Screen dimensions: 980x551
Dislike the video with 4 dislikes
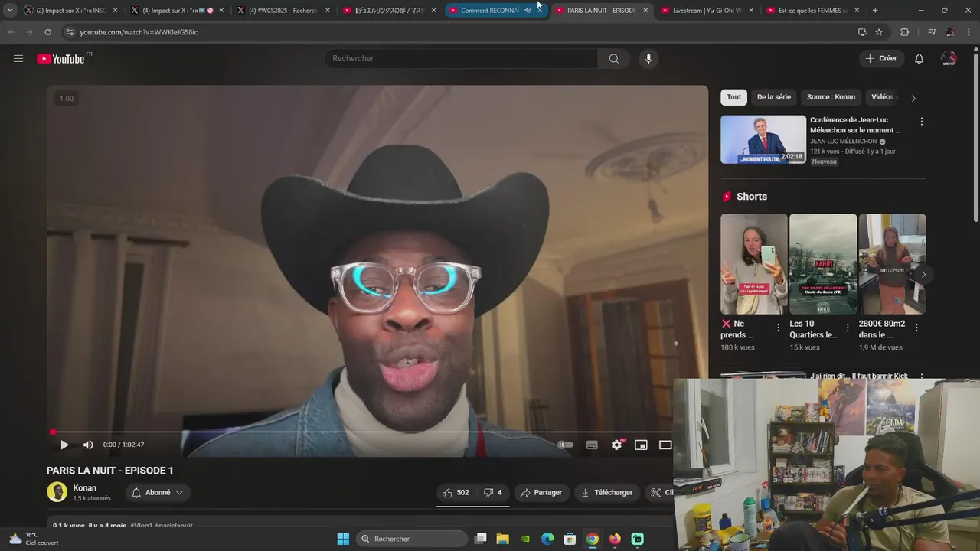492,493
